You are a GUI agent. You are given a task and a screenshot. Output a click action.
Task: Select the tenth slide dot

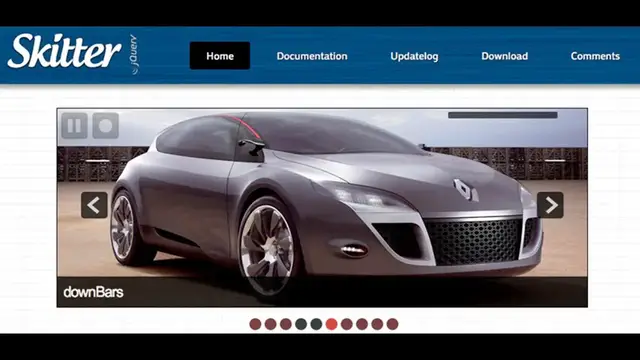point(392,324)
